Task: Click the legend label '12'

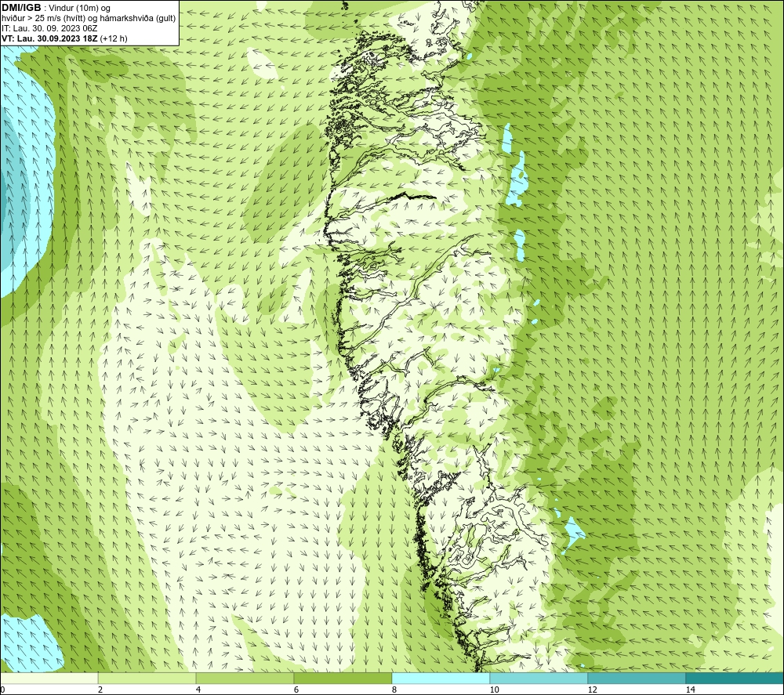Action: 592,690
